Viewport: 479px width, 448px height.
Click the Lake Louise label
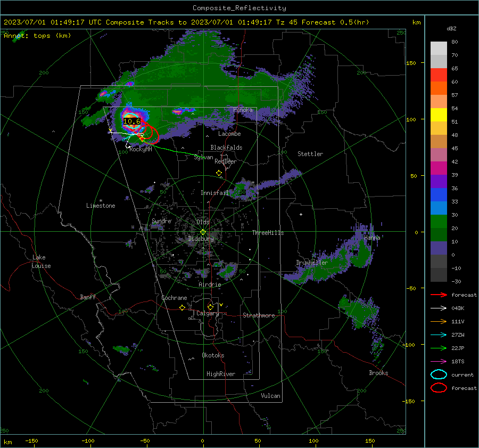tap(41, 262)
